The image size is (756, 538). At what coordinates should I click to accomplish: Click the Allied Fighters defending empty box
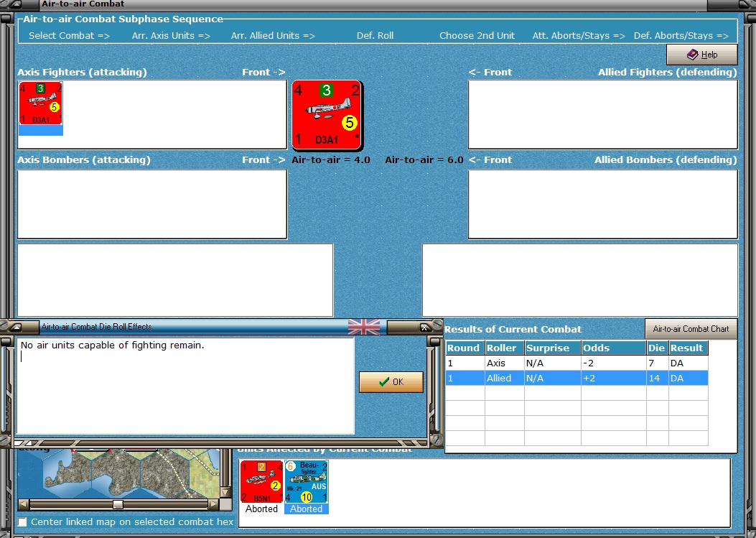point(602,114)
